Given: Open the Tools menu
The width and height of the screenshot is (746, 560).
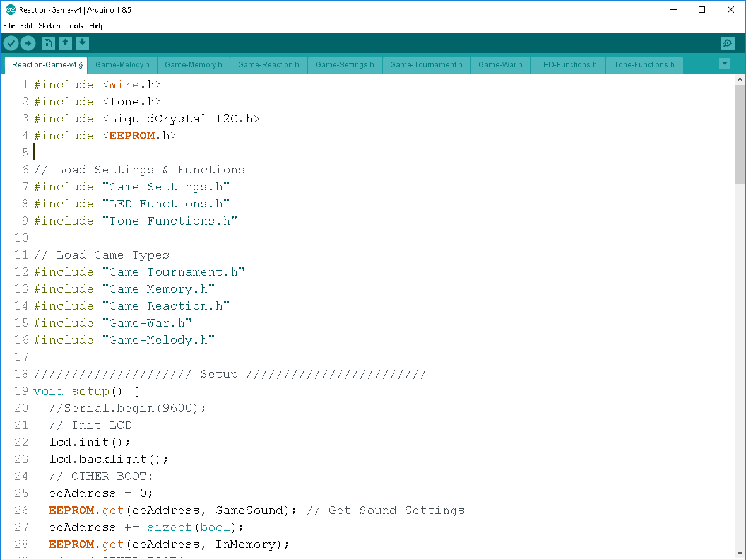Looking at the screenshot, I should click(74, 26).
